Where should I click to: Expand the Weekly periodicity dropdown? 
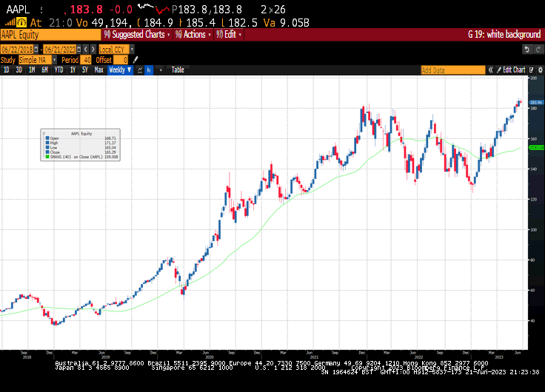click(x=120, y=70)
